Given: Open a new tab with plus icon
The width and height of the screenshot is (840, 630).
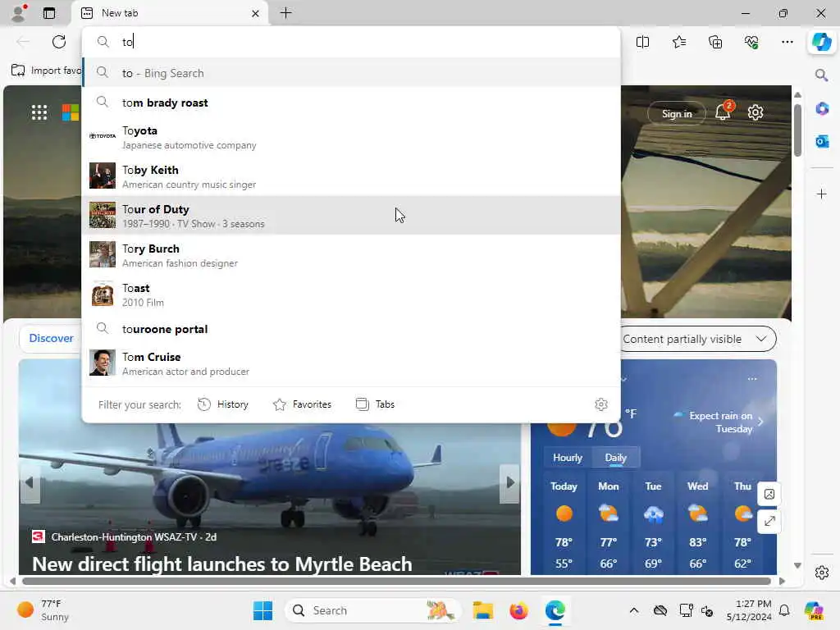Looking at the screenshot, I should click(x=286, y=13).
